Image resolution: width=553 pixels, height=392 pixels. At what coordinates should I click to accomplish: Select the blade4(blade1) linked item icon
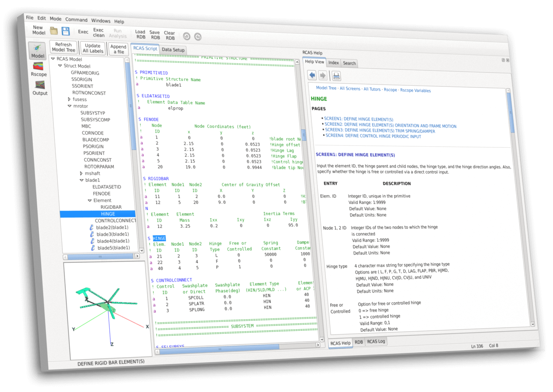[92, 241]
